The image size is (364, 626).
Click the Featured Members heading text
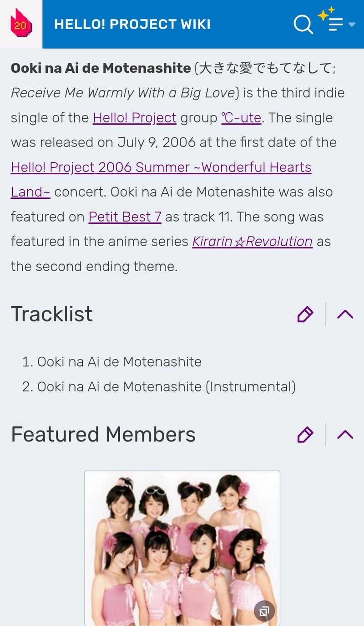click(x=103, y=434)
